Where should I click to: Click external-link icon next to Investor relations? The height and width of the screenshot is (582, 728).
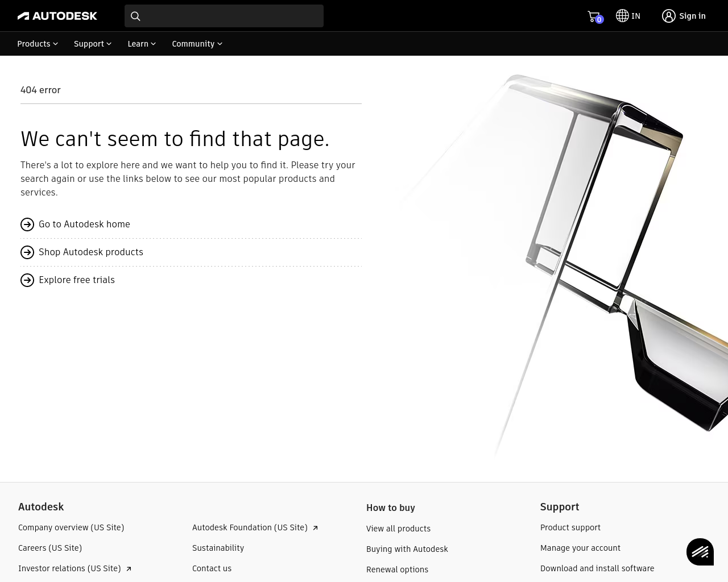pos(129,569)
